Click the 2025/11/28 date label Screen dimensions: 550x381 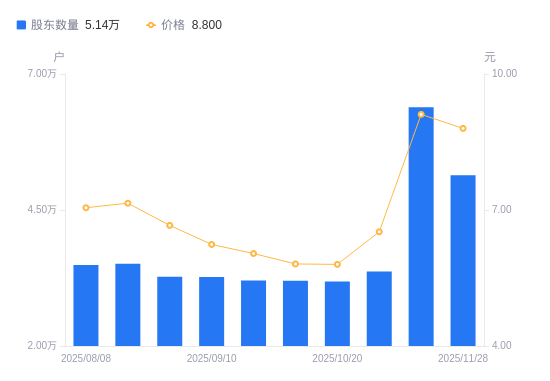(x=463, y=358)
